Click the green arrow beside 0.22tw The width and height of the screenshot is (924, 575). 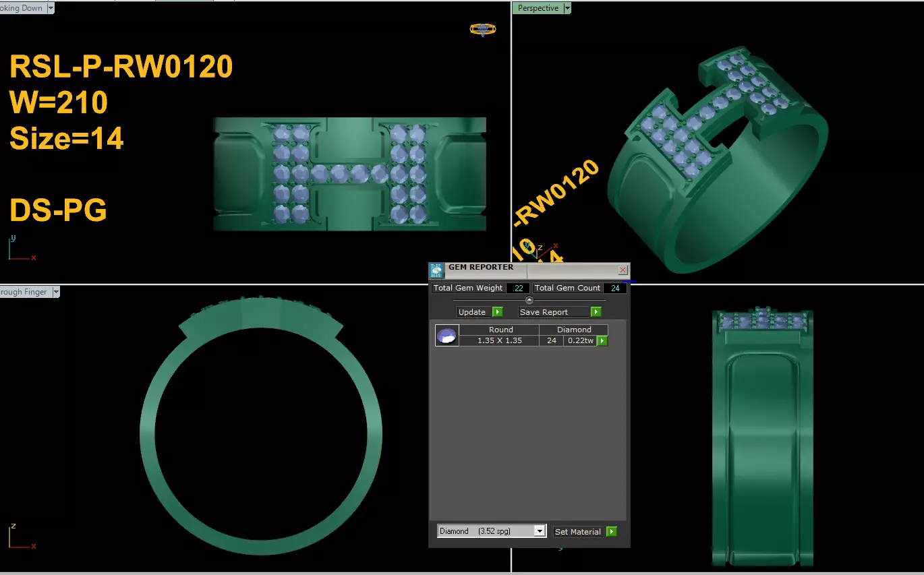(x=602, y=341)
